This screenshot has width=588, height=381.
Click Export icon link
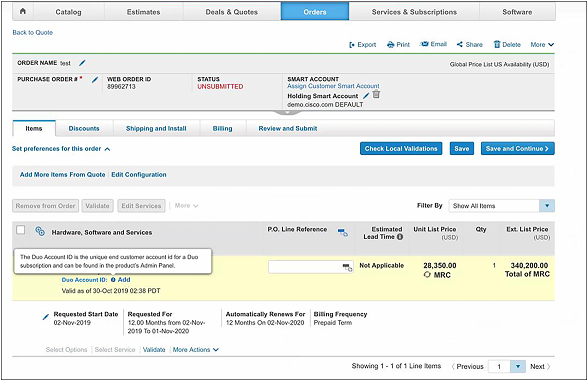tap(363, 45)
